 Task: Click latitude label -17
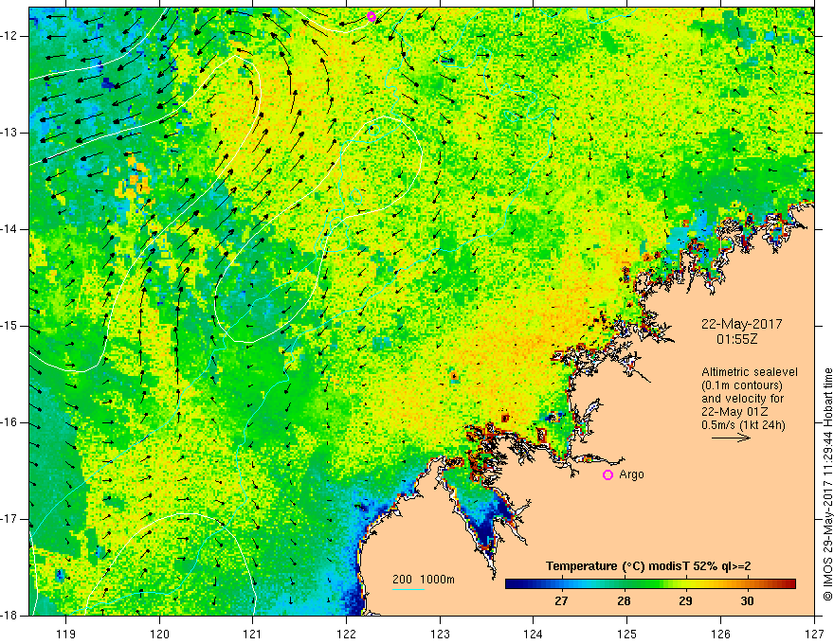click(9, 519)
